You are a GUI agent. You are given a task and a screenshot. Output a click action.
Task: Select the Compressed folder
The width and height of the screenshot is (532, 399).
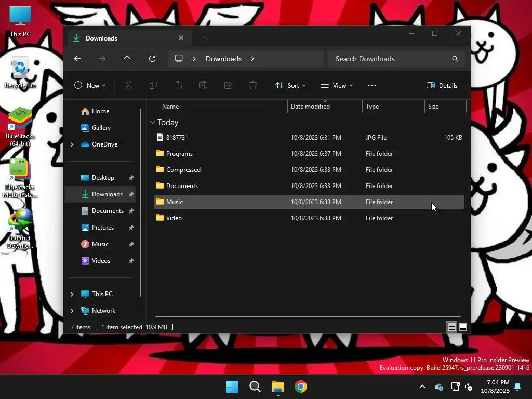pyautogui.click(x=309, y=170)
